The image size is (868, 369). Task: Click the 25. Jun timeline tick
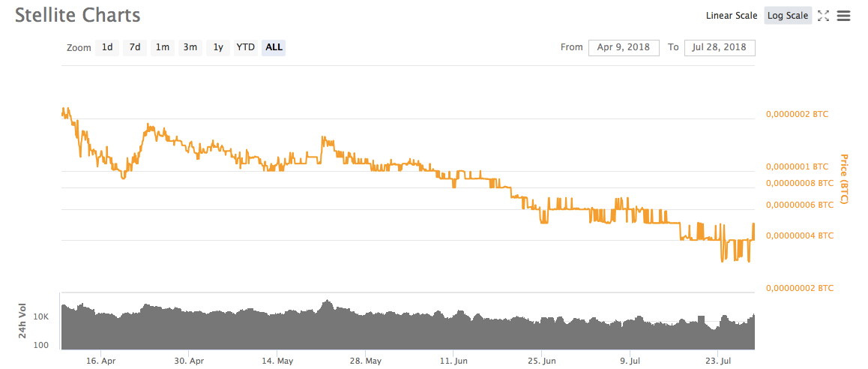542,361
